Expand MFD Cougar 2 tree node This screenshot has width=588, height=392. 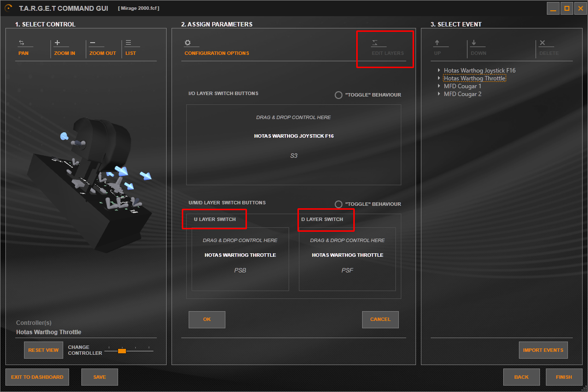[x=439, y=94]
